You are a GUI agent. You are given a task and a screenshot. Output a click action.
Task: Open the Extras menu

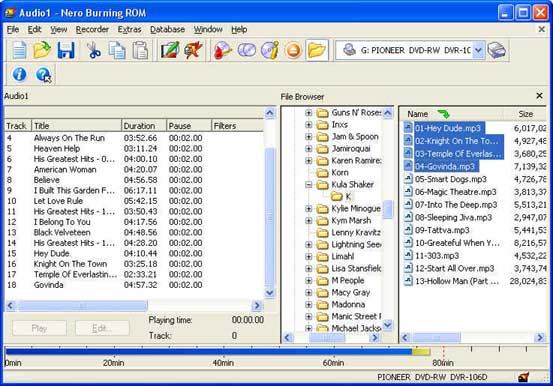point(129,30)
